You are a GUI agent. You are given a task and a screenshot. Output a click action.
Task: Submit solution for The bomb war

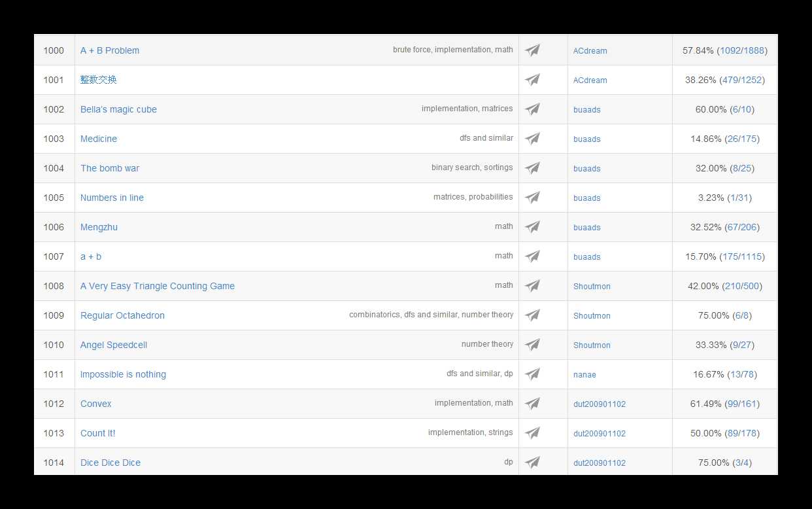pyautogui.click(x=533, y=168)
